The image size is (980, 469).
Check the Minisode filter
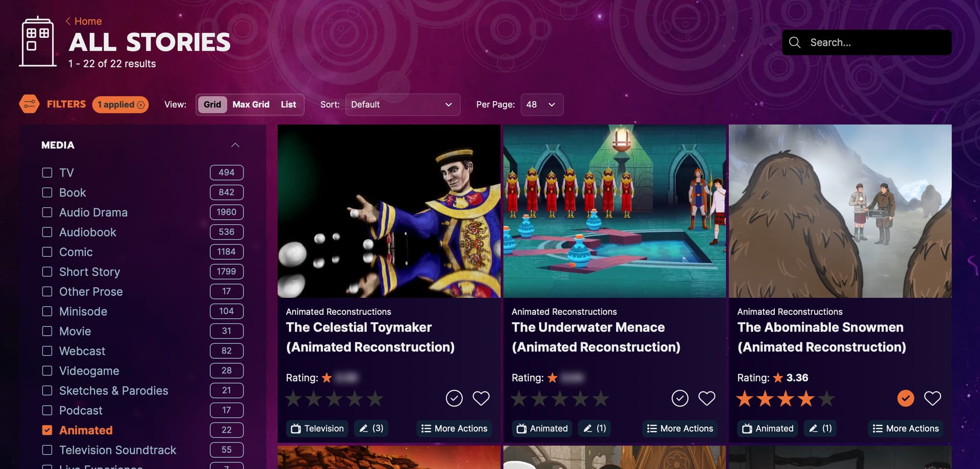tap(47, 312)
